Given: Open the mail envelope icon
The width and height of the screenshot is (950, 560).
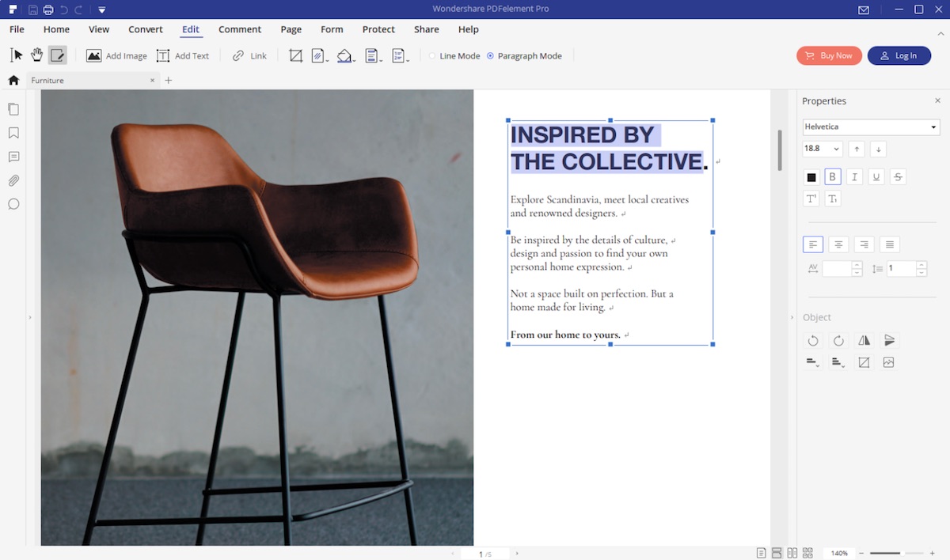Looking at the screenshot, I should coord(864,9).
